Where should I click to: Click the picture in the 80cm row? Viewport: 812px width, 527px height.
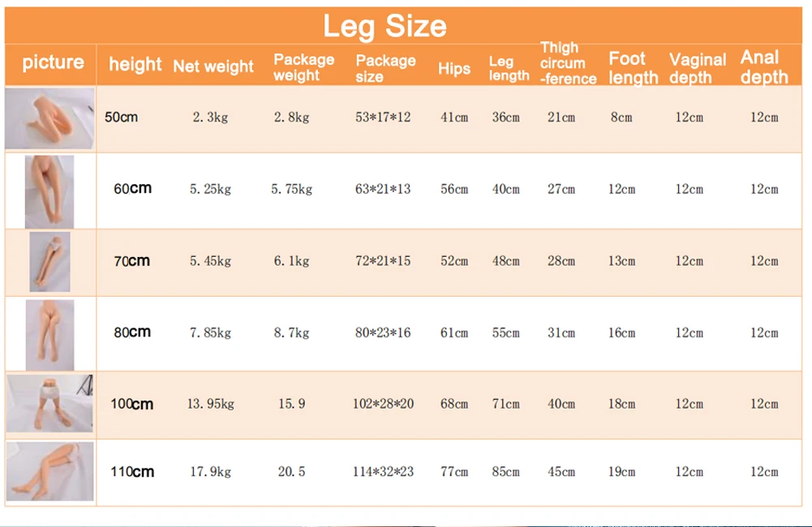point(49,334)
